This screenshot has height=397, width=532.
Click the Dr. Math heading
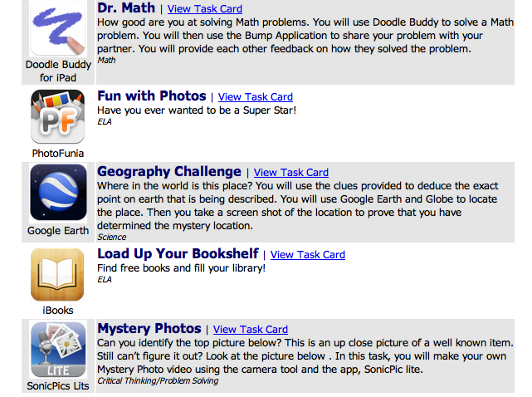pos(125,8)
